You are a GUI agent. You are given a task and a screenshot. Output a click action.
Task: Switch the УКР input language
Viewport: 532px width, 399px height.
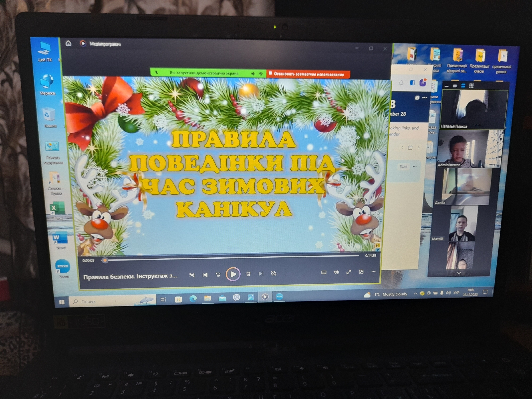(x=456, y=293)
